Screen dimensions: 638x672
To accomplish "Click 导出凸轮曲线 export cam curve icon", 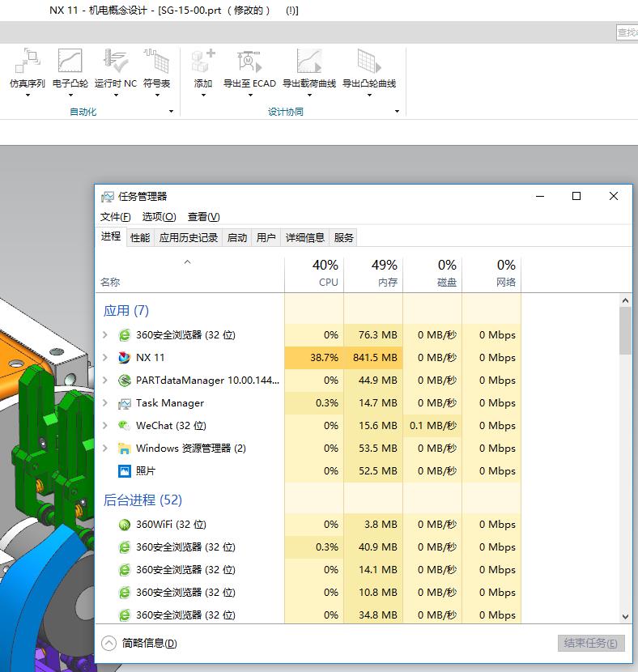I will coord(369,61).
